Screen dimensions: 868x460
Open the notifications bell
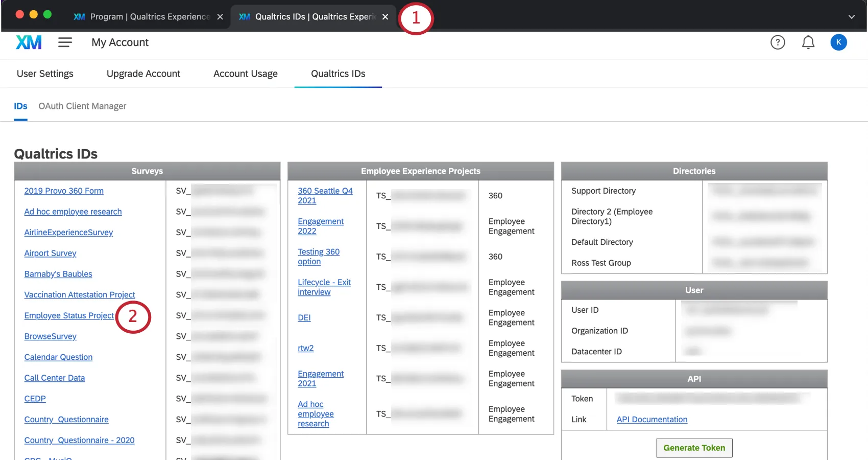[x=808, y=42]
